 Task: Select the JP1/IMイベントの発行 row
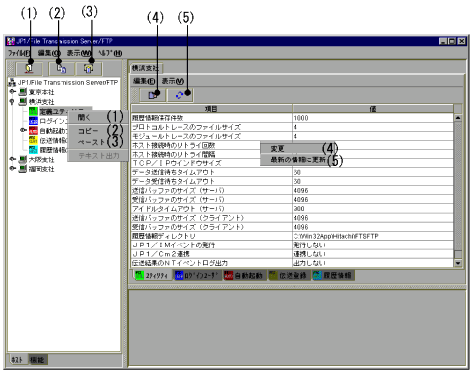[292, 245]
